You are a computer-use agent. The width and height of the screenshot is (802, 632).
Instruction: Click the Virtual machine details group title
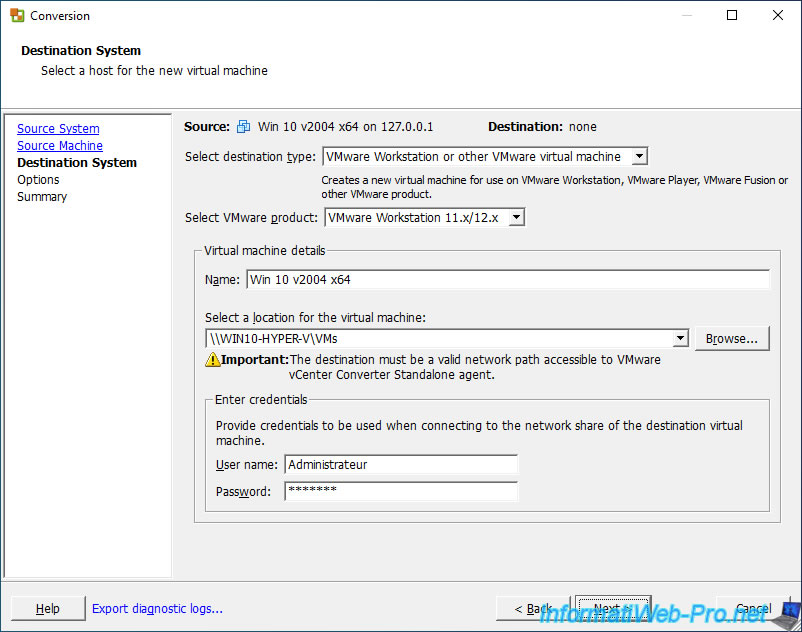pos(264,251)
